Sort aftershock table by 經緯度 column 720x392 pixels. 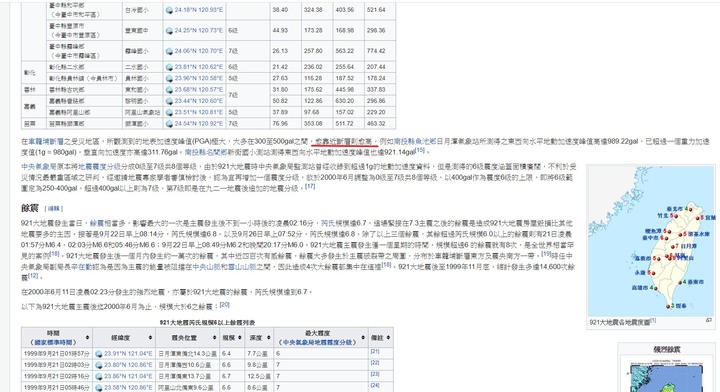point(150,338)
